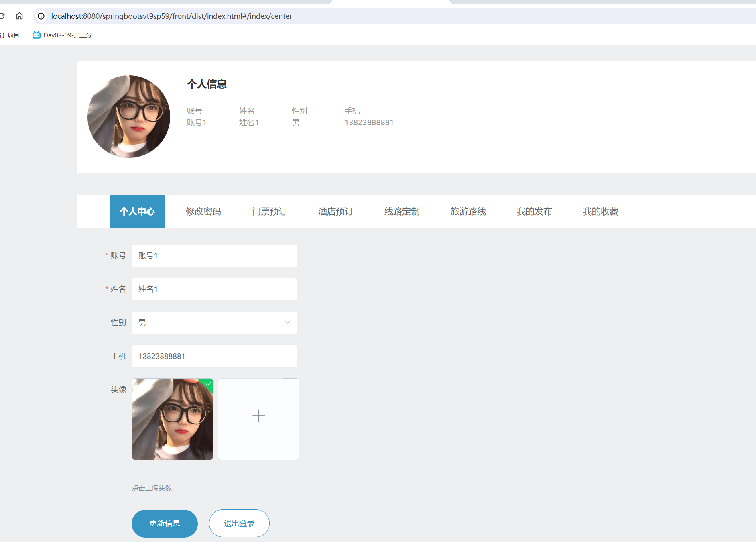Open the 我的发布 tab

534,211
